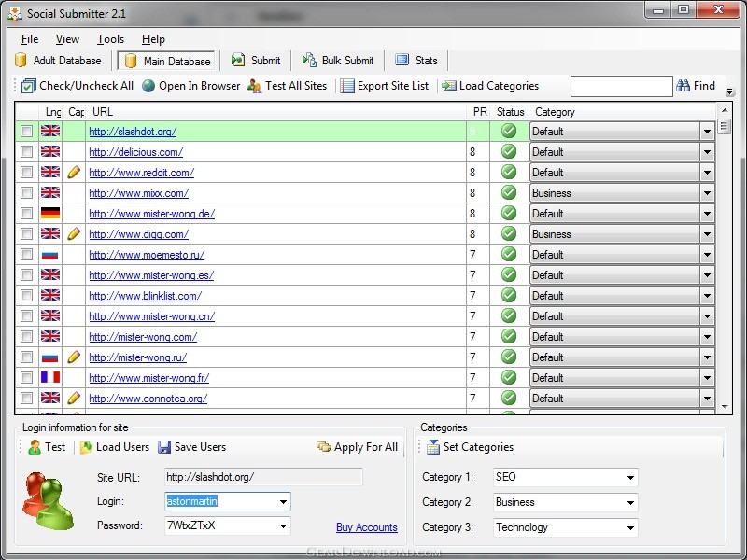
Task: Open the Submit section
Action: pos(256,61)
